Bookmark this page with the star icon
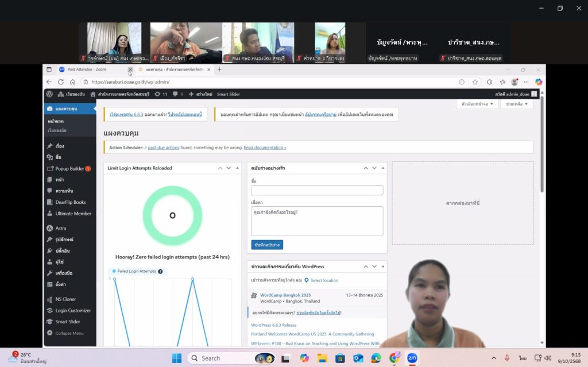Image resolution: width=588 pixels, height=367 pixels. coord(475,82)
